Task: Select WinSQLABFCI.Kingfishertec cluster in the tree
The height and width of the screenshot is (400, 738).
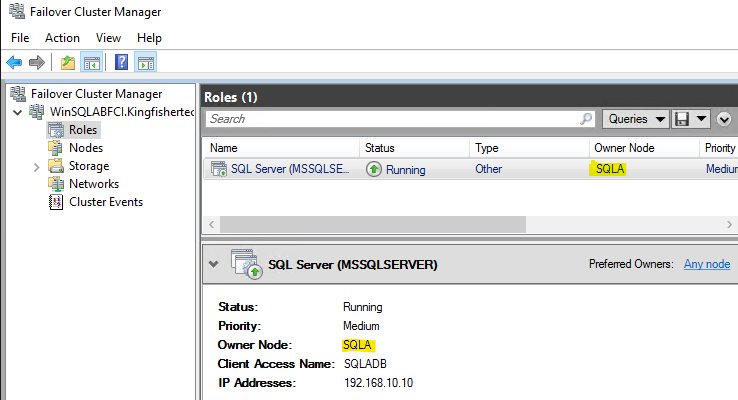Action: click(122, 112)
